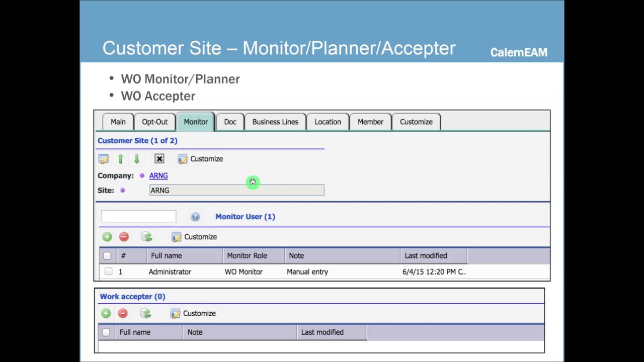
Task: Open the Doc tab
Action: (x=230, y=122)
